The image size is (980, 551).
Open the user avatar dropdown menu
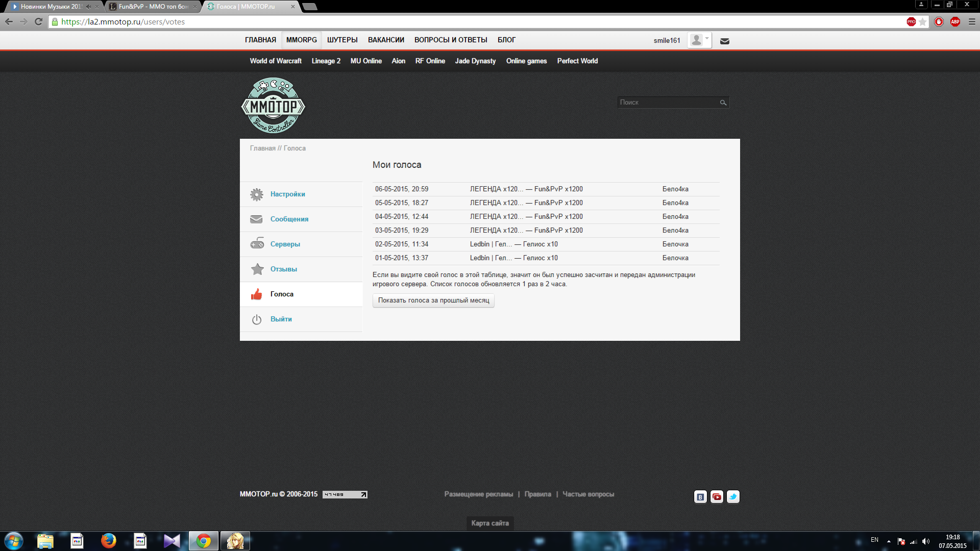[x=699, y=40]
